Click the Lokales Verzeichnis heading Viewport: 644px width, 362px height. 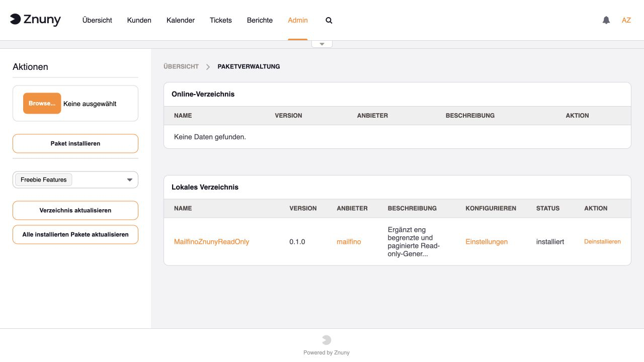click(x=205, y=187)
